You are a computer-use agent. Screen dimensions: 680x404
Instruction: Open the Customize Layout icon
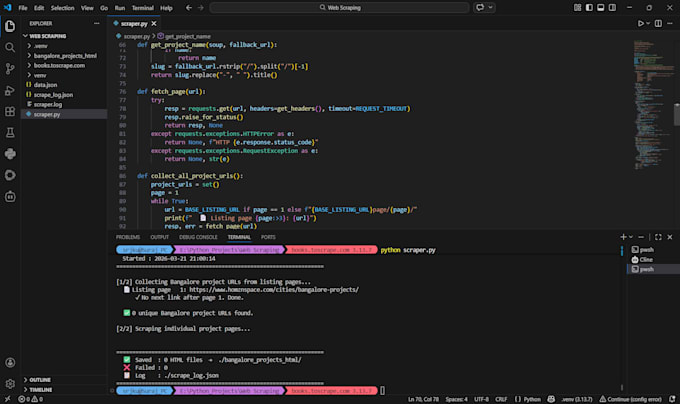(x=578, y=7)
